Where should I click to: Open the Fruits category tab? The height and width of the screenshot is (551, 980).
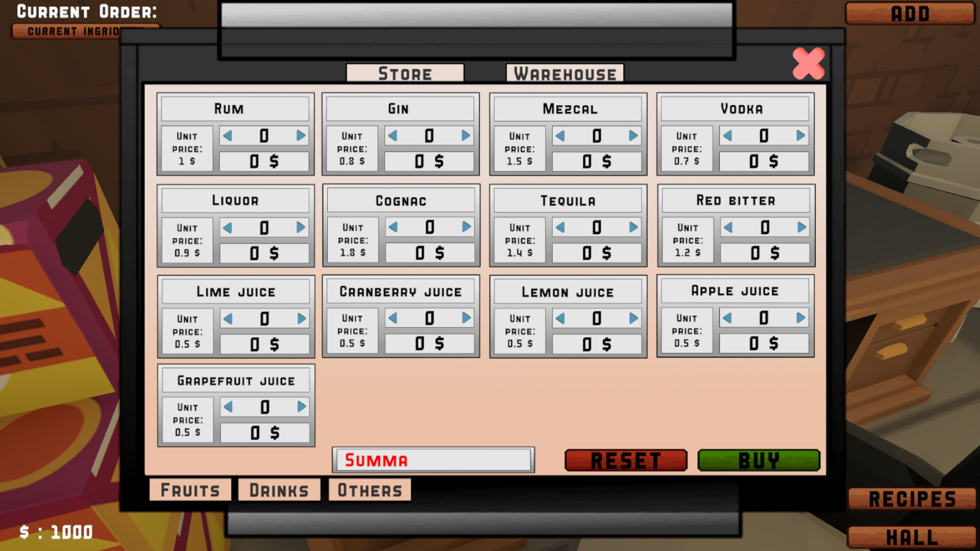190,489
